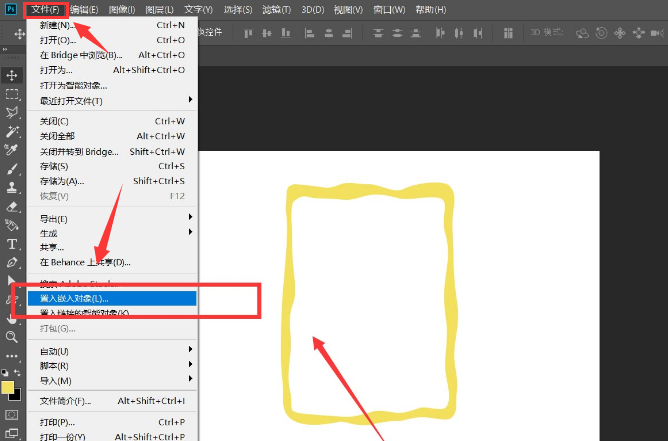Select the Pen tool
The height and width of the screenshot is (441, 668).
click(12, 262)
